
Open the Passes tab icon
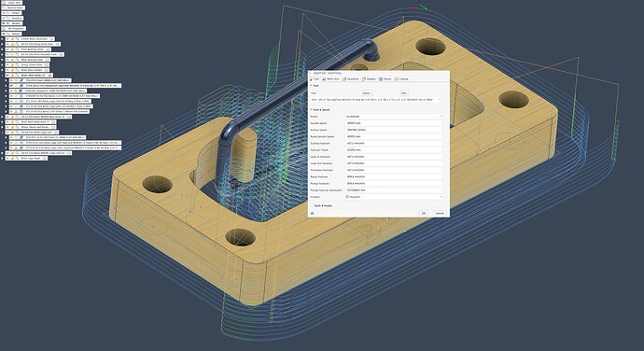(381, 79)
